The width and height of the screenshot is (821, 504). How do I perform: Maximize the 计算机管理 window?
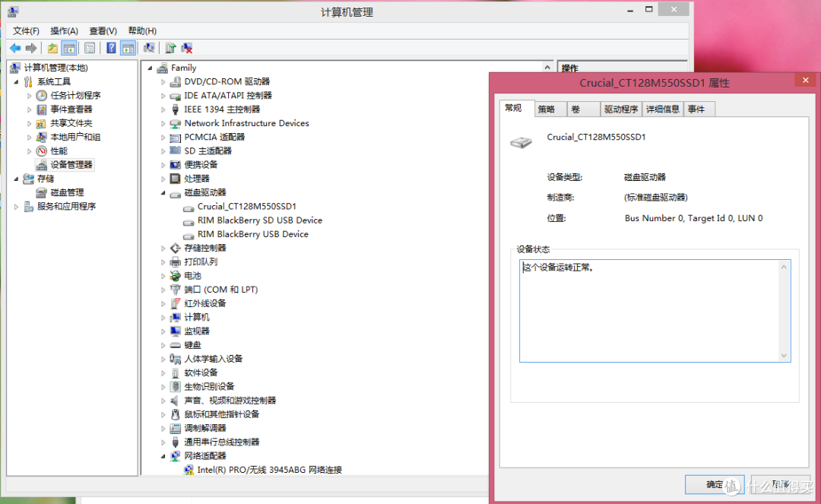coord(648,9)
